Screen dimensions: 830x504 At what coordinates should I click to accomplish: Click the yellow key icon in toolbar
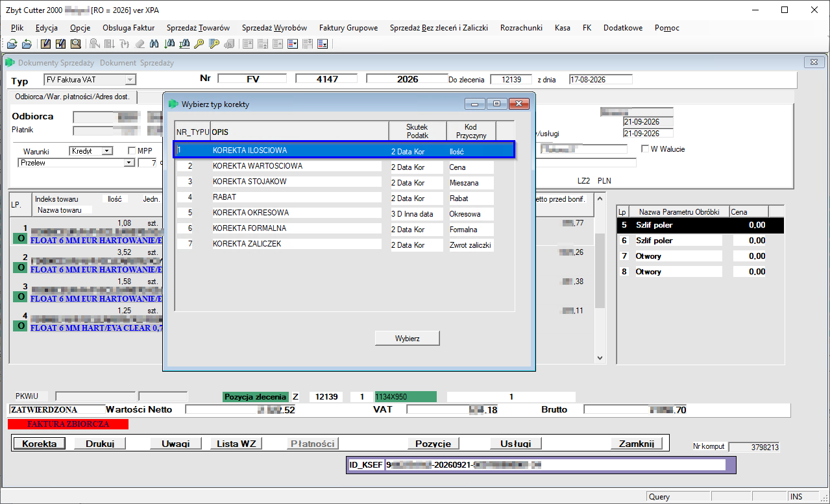(199, 44)
